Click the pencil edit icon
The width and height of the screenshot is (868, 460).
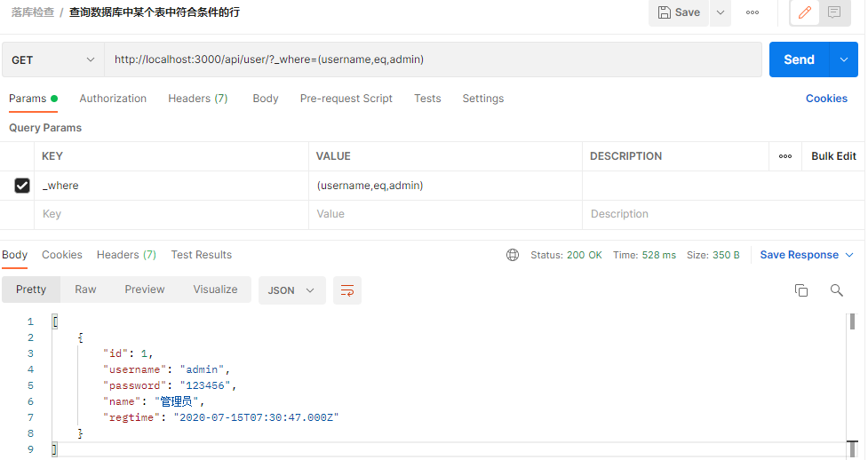coord(804,12)
